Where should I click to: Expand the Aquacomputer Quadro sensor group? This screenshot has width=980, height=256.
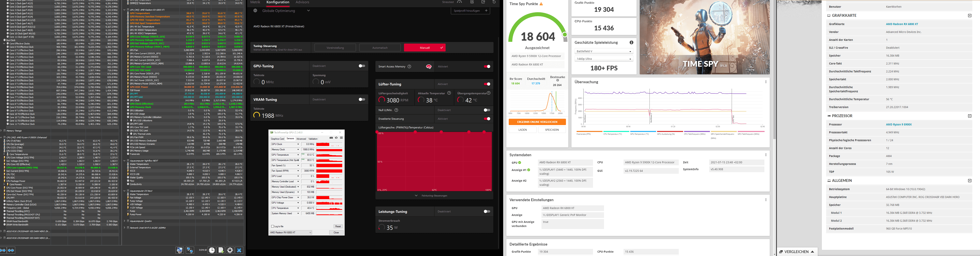click(x=124, y=221)
